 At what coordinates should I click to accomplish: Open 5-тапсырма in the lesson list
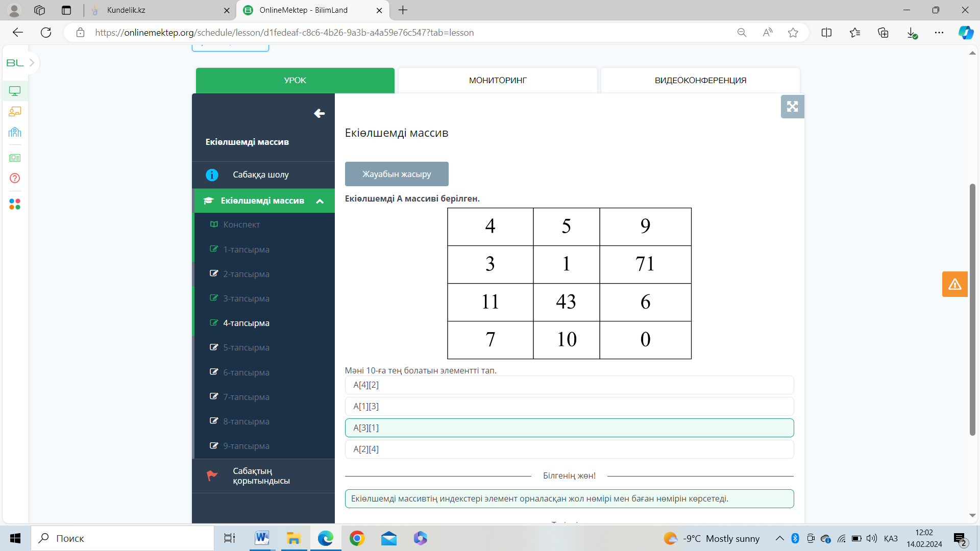click(246, 347)
